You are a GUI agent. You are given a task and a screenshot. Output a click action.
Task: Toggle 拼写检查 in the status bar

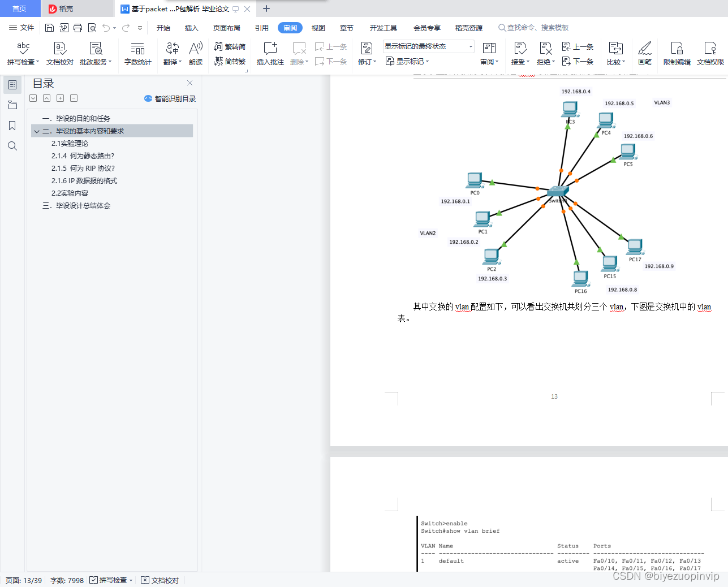[111, 580]
